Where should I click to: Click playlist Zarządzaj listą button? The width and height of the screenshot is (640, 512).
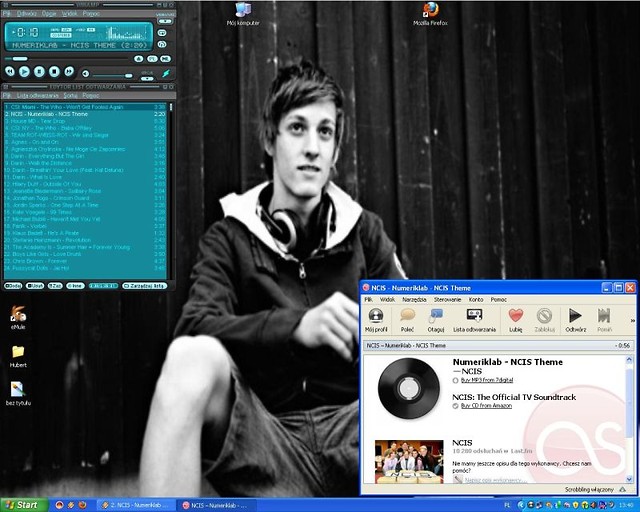pyautogui.click(x=145, y=286)
